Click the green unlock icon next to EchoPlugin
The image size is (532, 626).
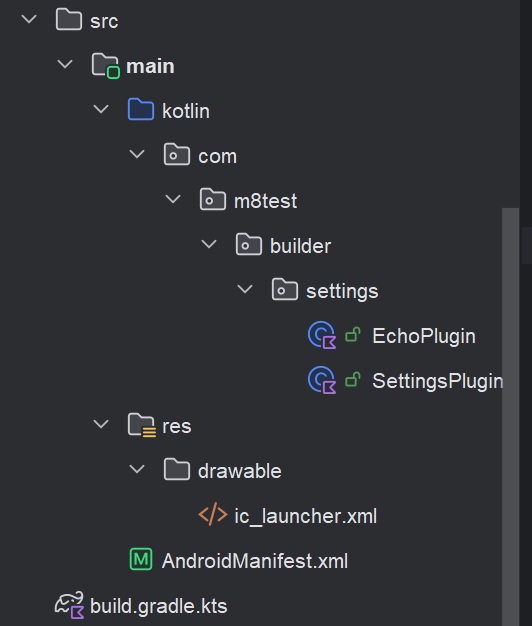coord(353,335)
